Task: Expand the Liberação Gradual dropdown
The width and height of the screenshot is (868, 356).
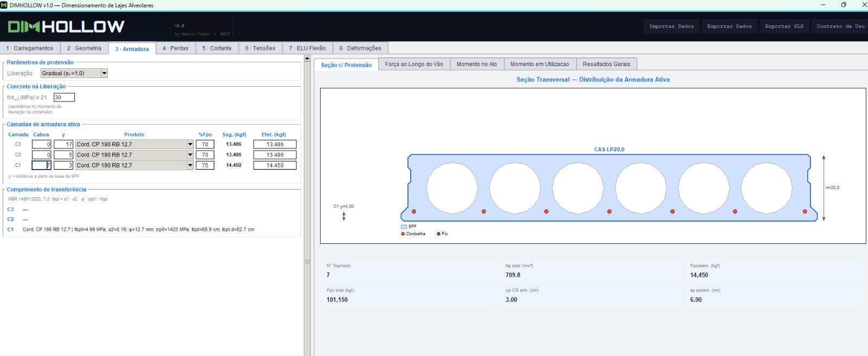Action: [x=104, y=73]
